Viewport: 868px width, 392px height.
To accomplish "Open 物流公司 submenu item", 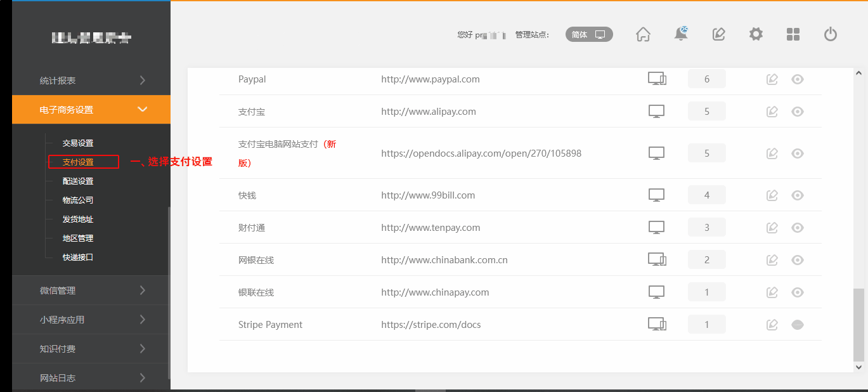I will pos(78,200).
